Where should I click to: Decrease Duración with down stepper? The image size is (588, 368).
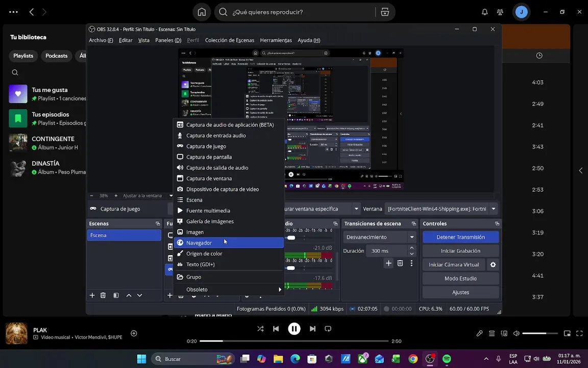[412, 254]
